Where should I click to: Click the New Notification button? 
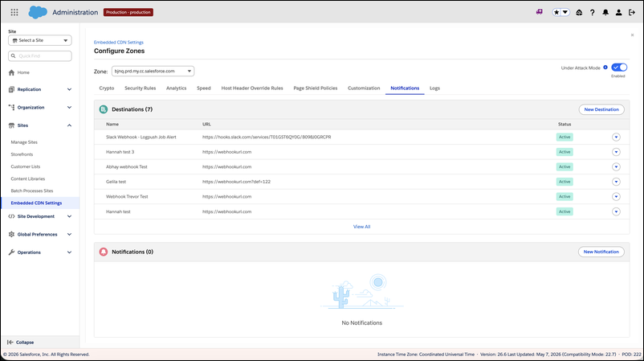[601, 252]
